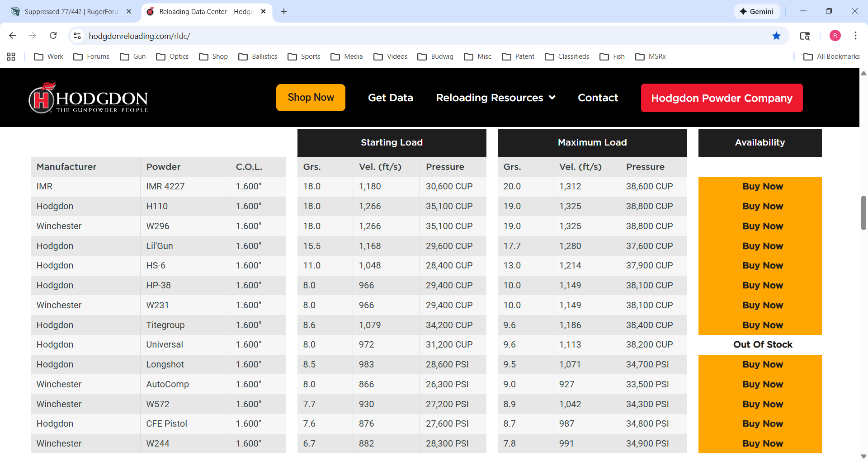Click the scrollbar down arrow
Screen dimensions: 868x461
(863, 456)
